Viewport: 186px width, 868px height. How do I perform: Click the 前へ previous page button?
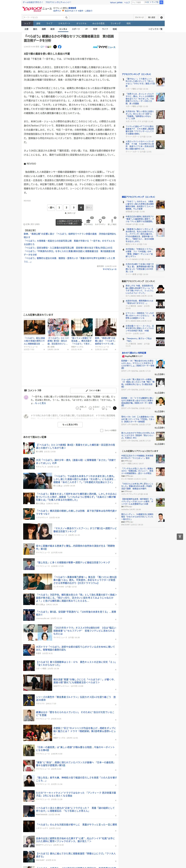pos(51,208)
